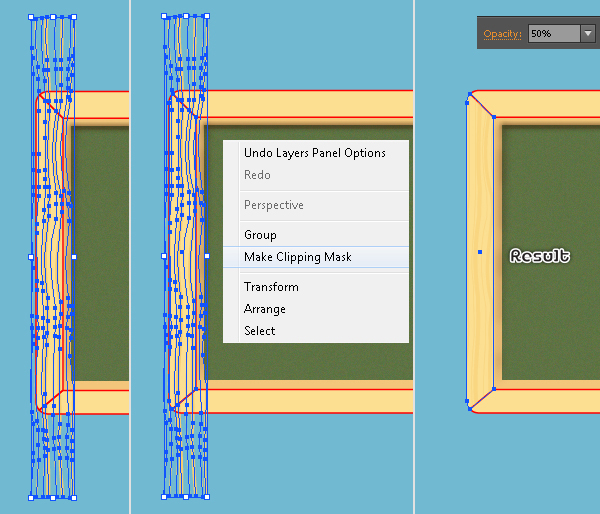Open the Select submenu entry
The height and width of the screenshot is (514, 600).
[316, 331]
